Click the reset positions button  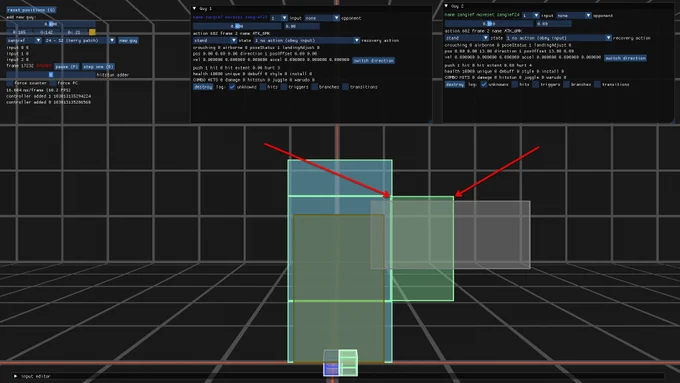[x=31, y=10]
